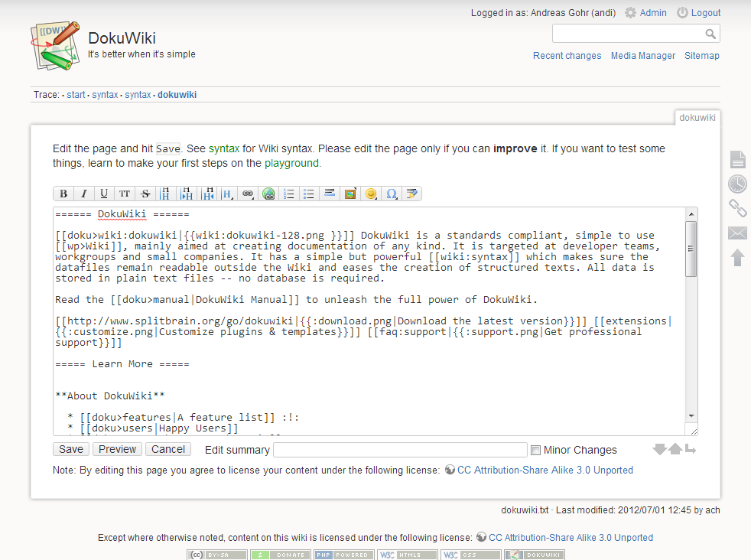Open the smileys picker dropdown
The width and height of the screenshot is (751, 560).
371,194
